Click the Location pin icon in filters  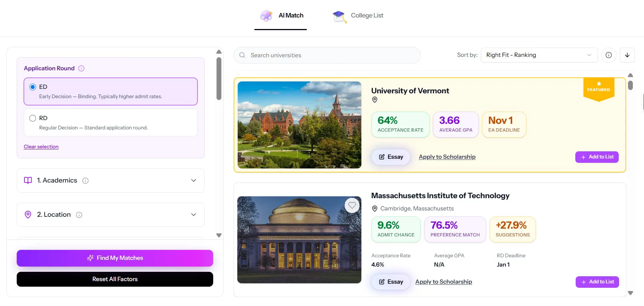click(28, 215)
